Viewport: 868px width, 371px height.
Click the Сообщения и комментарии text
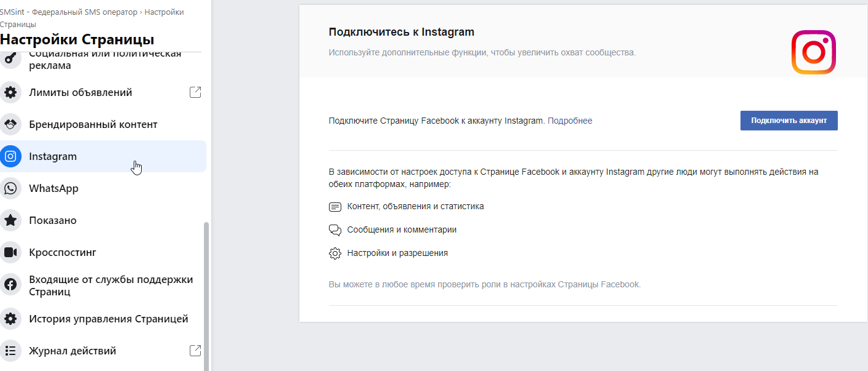click(x=402, y=230)
